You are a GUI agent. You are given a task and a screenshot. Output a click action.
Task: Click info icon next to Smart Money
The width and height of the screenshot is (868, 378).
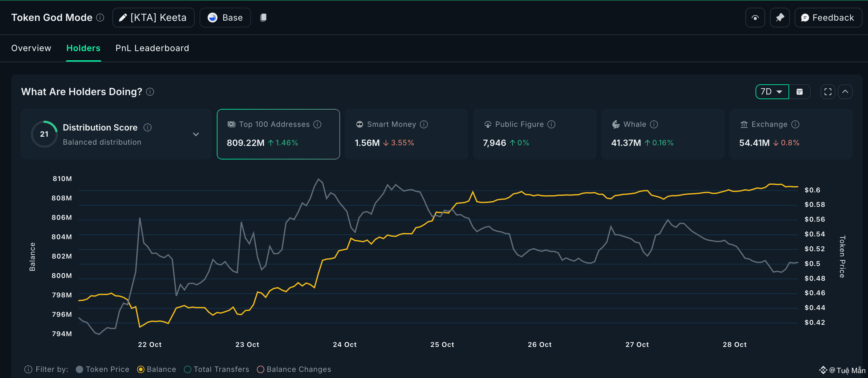424,124
